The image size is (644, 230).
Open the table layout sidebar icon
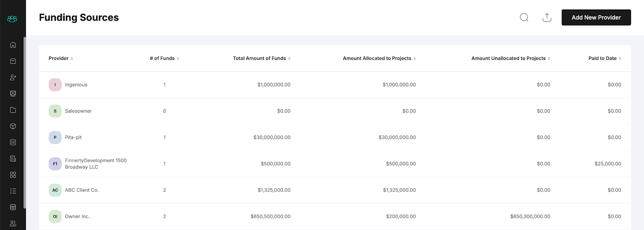(x=13, y=207)
